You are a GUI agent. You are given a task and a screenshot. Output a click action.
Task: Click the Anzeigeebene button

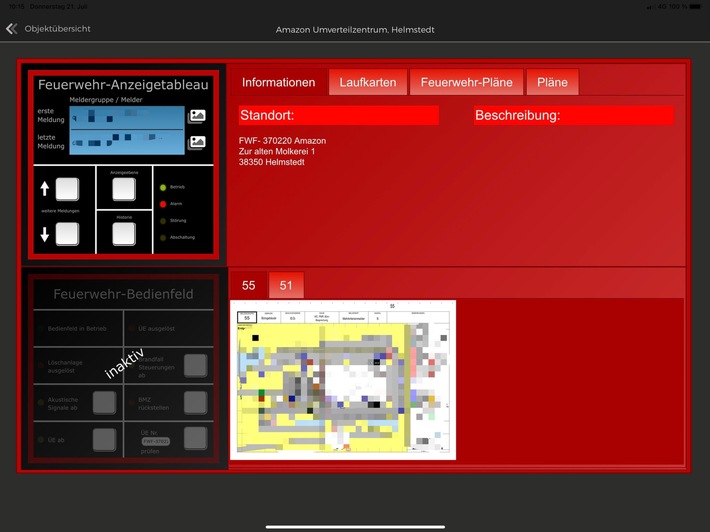[124, 189]
